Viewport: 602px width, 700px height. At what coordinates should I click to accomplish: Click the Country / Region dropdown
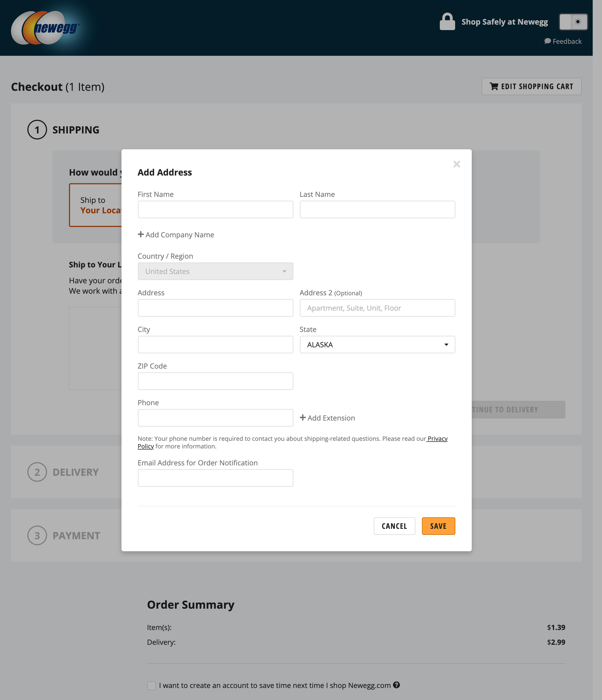click(215, 271)
